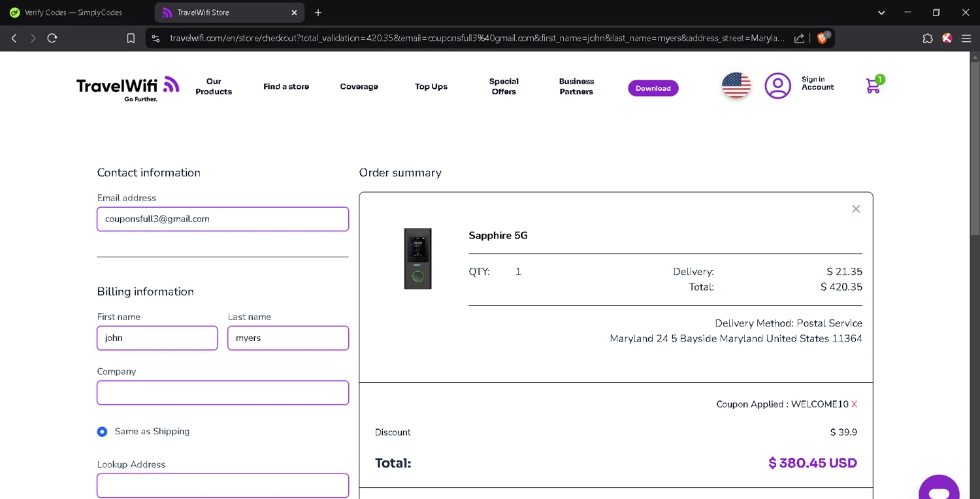Open a new browser tab
This screenshot has height=499, width=980.
318,12
